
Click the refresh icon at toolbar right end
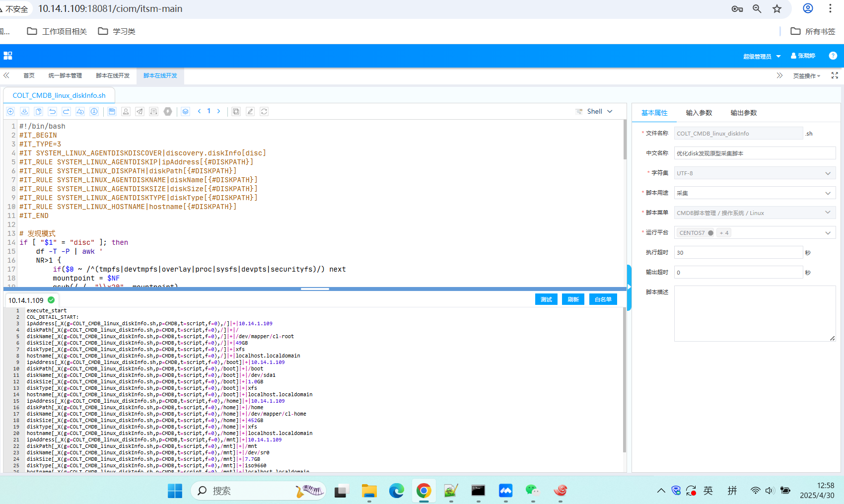point(264,111)
